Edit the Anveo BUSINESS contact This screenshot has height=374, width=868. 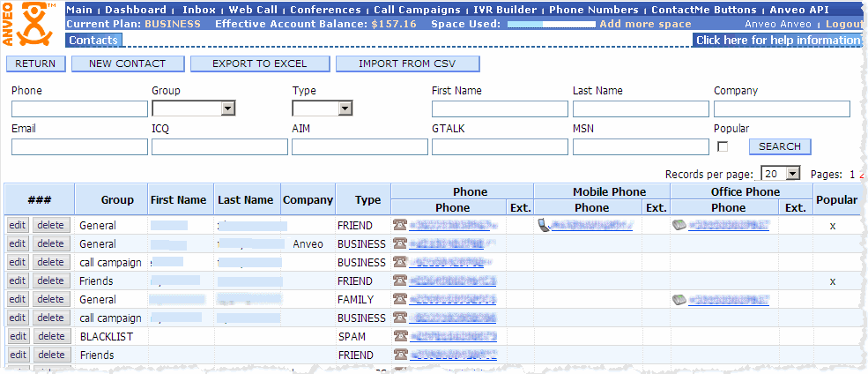coord(18,243)
